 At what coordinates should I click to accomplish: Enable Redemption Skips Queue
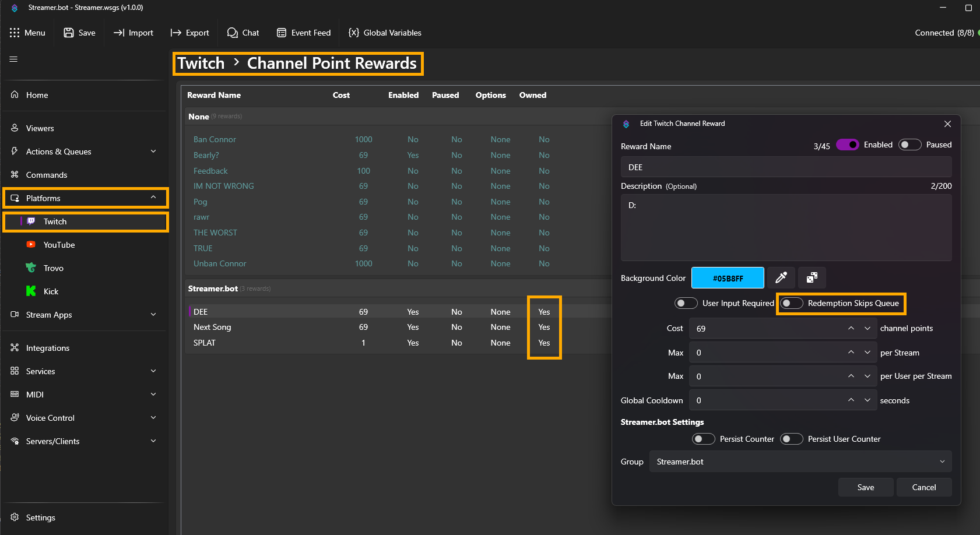pyautogui.click(x=792, y=303)
